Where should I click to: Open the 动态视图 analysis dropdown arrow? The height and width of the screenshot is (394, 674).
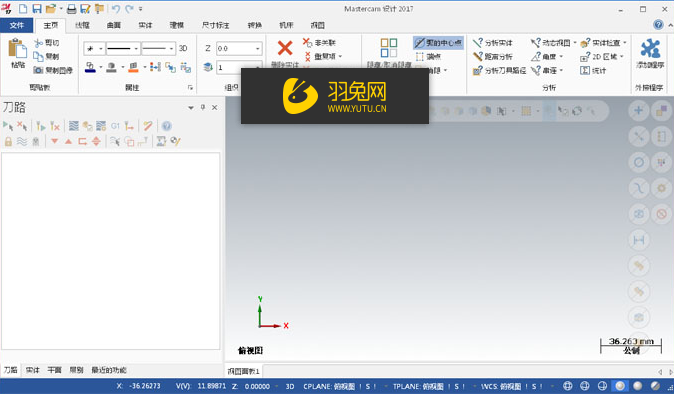click(x=575, y=43)
